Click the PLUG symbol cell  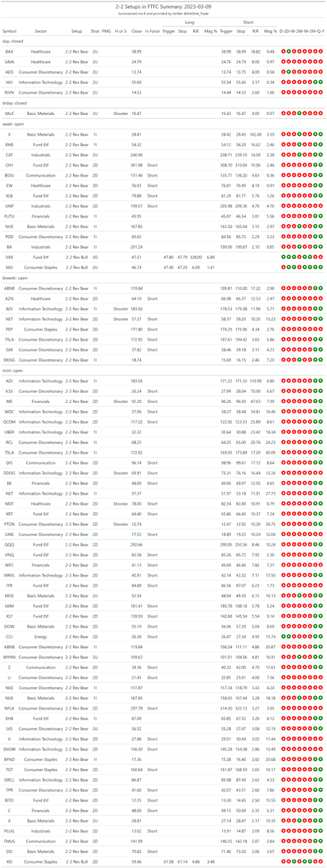pyautogui.click(x=9, y=831)
